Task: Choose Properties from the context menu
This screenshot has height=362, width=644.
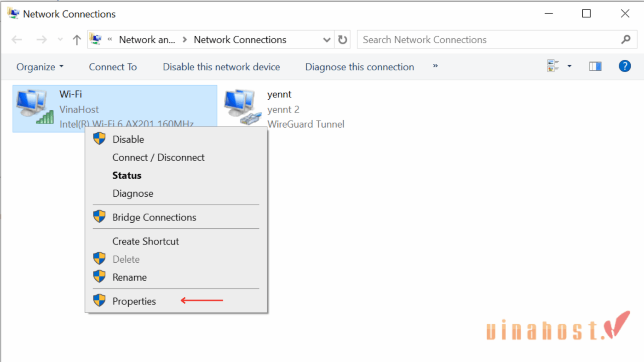Action: coord(134,301)
